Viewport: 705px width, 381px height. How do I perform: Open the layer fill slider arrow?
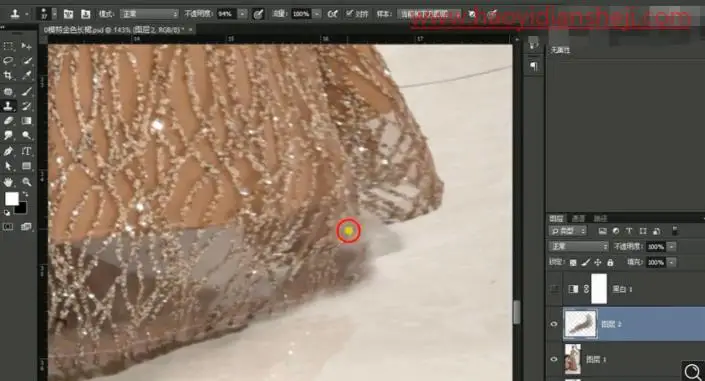(x=671, y=262)
